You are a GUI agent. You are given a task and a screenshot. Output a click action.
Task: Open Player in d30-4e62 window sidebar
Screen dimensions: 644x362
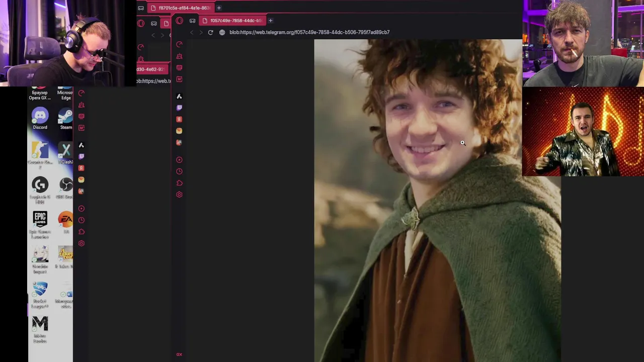[x=82, y=209]
